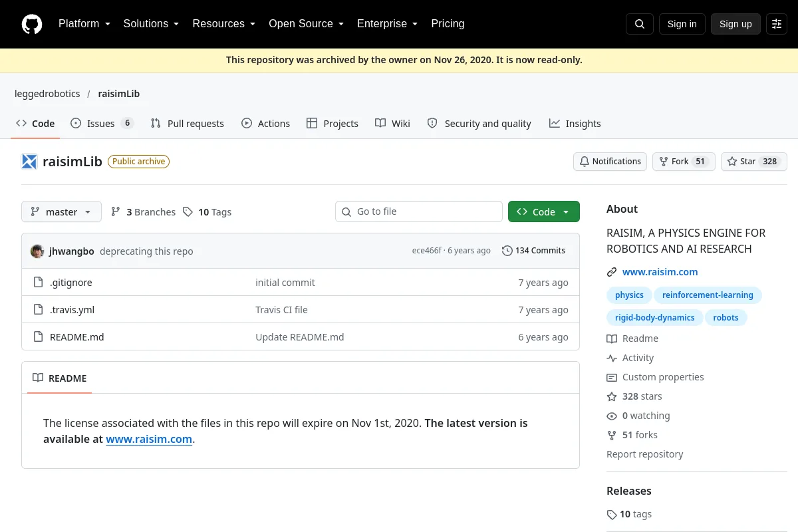This screenshot has height=532, width=798.
Task: Expand the Solutions menu
Action: pos(152,24)
